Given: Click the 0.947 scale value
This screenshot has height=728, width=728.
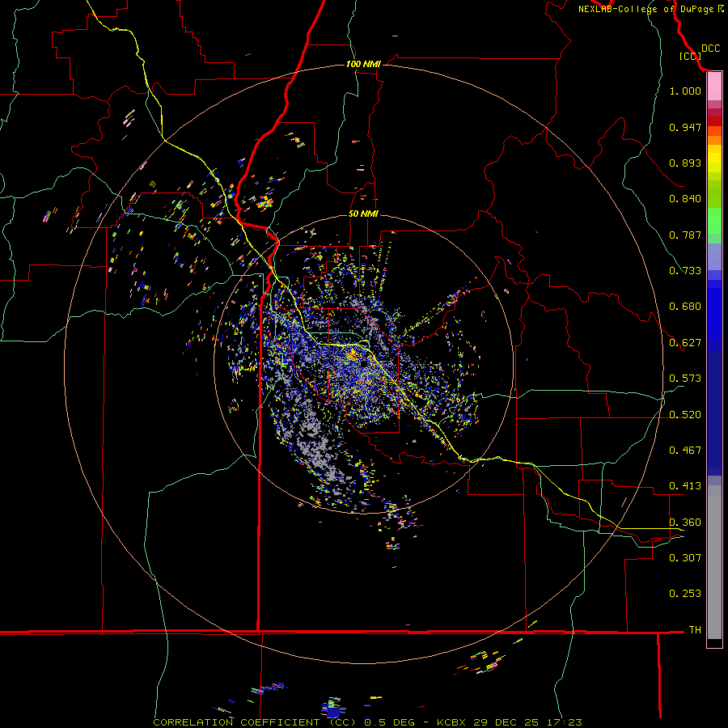Looking at the screenshot, I should [x=685, y=127].
